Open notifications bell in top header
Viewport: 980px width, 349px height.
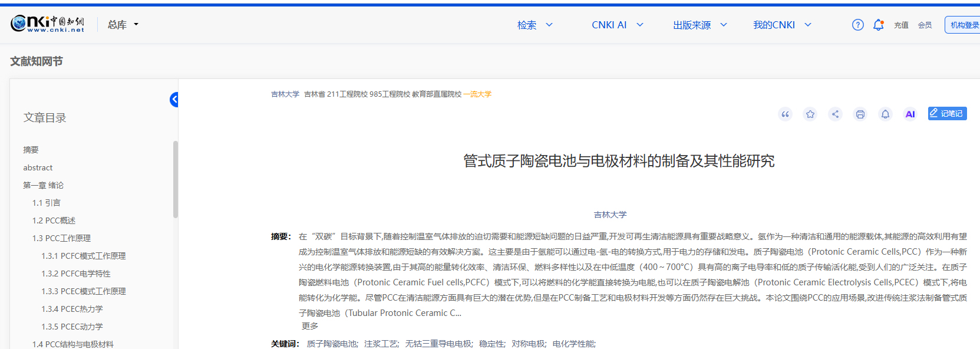pyautogui.click(x=878, y=25)
